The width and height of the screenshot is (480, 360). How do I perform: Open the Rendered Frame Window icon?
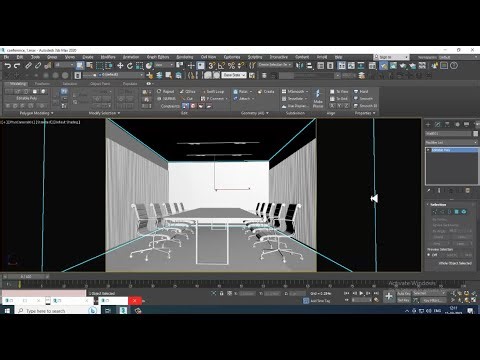coord(393,66)
